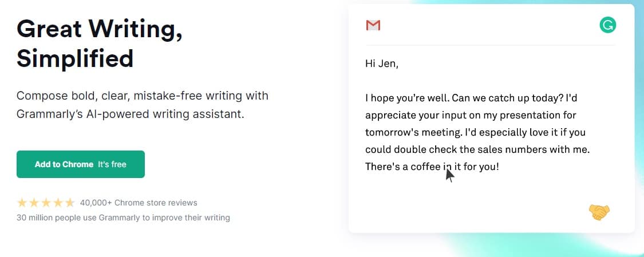The image size is (644, 257).
Task: Click the words double check in the email
Action: [424, 149]
